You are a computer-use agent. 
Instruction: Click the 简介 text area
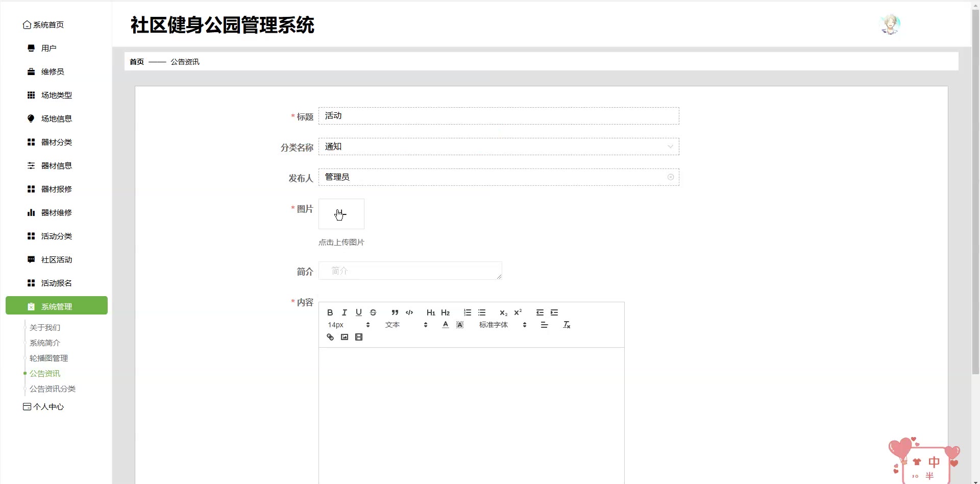[x=410, y=271]
